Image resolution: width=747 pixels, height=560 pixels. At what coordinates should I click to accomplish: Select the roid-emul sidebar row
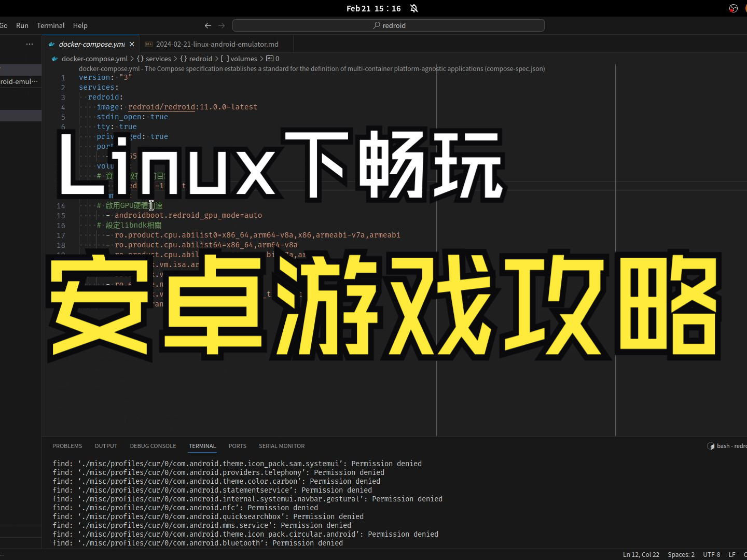[21, 81]
